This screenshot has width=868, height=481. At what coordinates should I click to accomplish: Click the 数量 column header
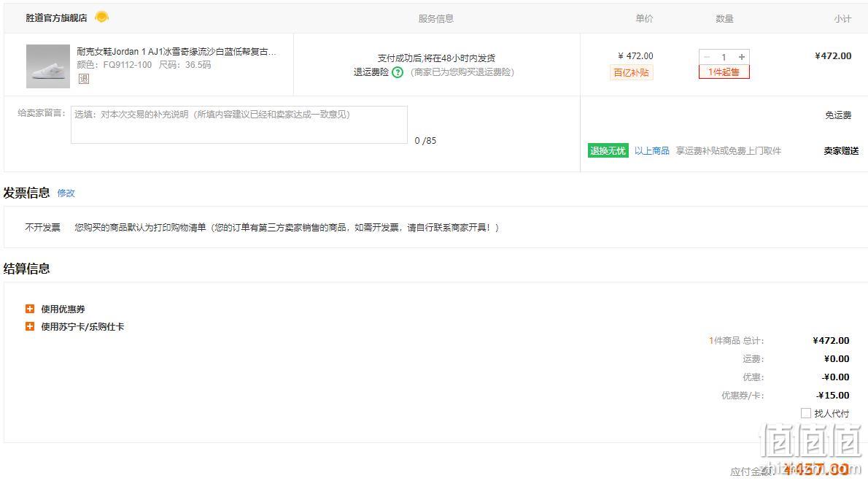pos(724,18)
